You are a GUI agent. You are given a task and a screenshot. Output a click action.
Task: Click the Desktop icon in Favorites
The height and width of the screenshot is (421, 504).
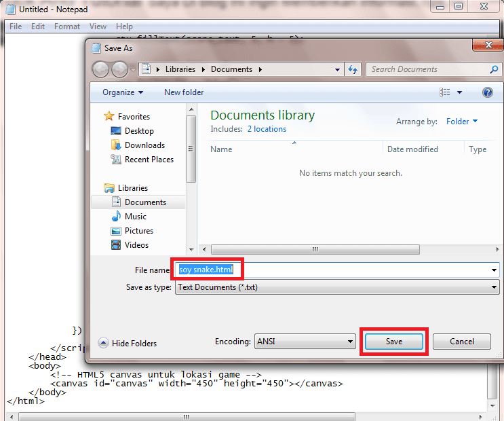pos(116,130)
